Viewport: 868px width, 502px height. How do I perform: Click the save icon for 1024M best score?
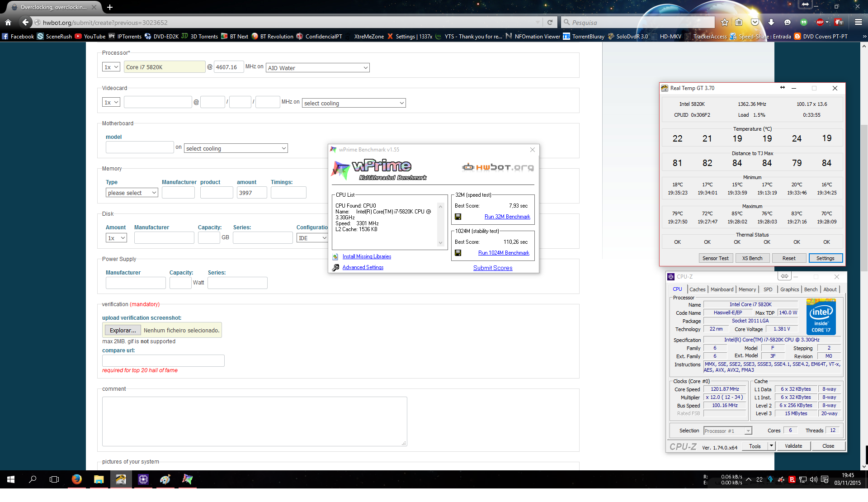click(458, 253)
